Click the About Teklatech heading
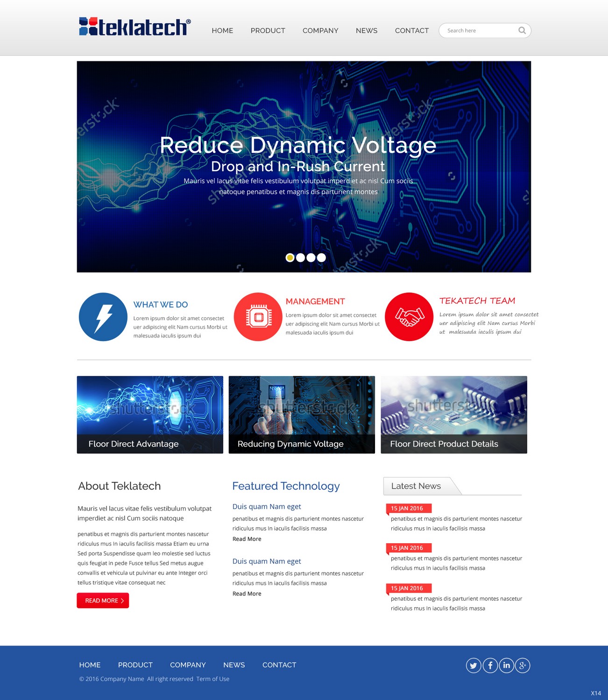Image resolution: width=608 pixels, height=700 pixels. [120, 486]
